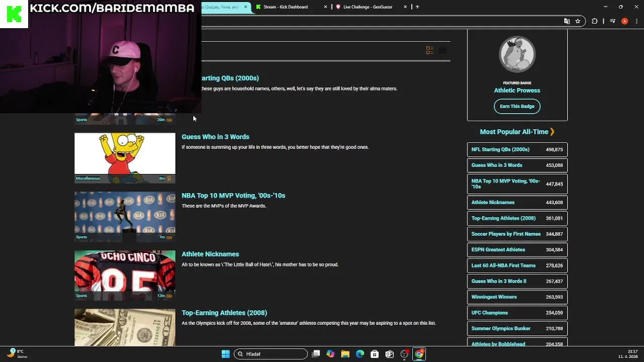This screenshot has height=362, width=644.
Task: Click the dollar bills quiz thumbnail
Action: [x=125, y=327]
